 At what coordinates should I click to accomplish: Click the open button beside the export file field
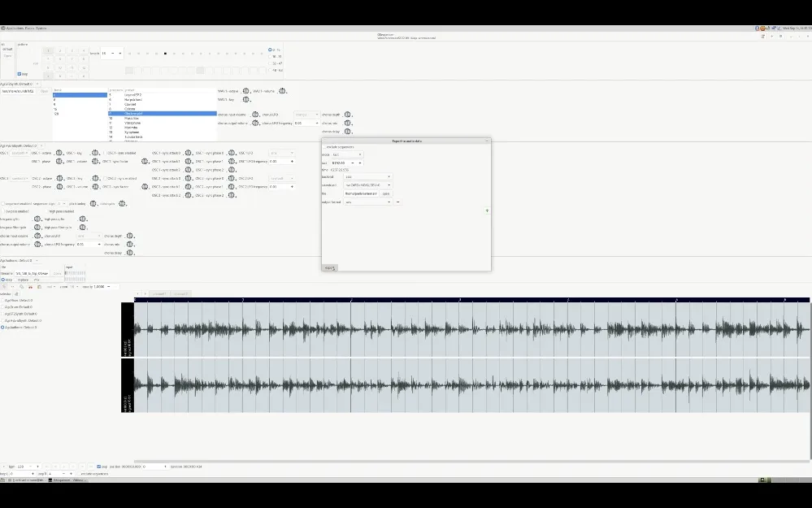(386, 193)
